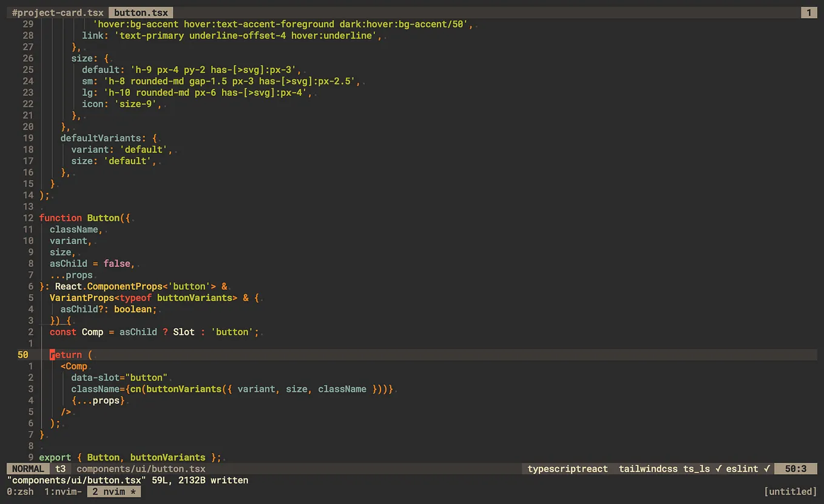Click the [untitled] session label bottom right
Image resolution: width=824 pixels, height=504 pixels.
(790, 491)
